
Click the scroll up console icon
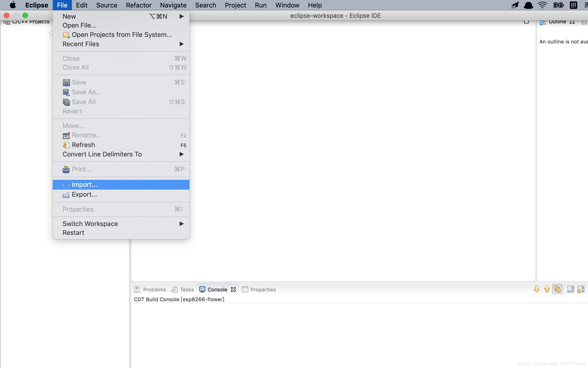[x=547, y=289]
